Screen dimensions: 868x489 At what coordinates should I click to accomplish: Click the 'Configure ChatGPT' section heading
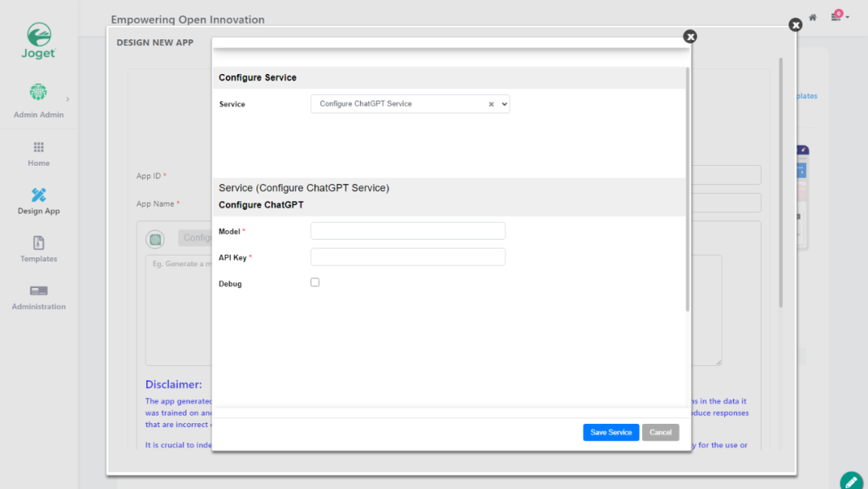(x=261, y=205)
